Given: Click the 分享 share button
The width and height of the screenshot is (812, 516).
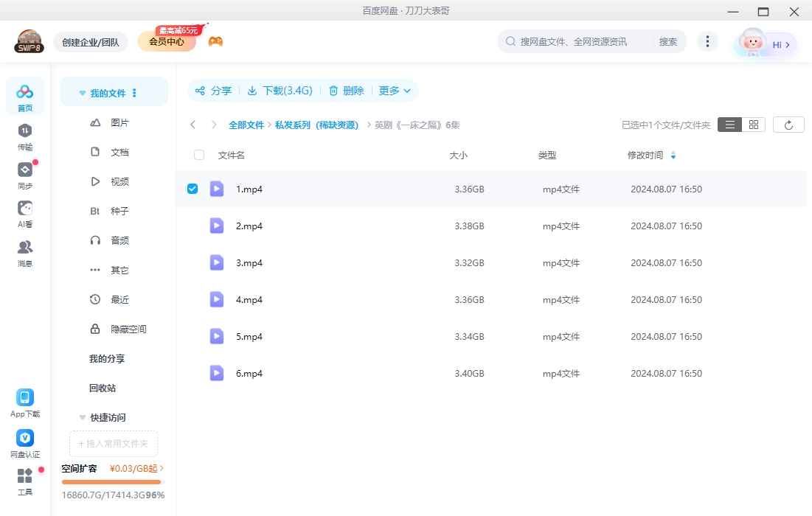Looking at the screenshot, I should coord(215,91).
